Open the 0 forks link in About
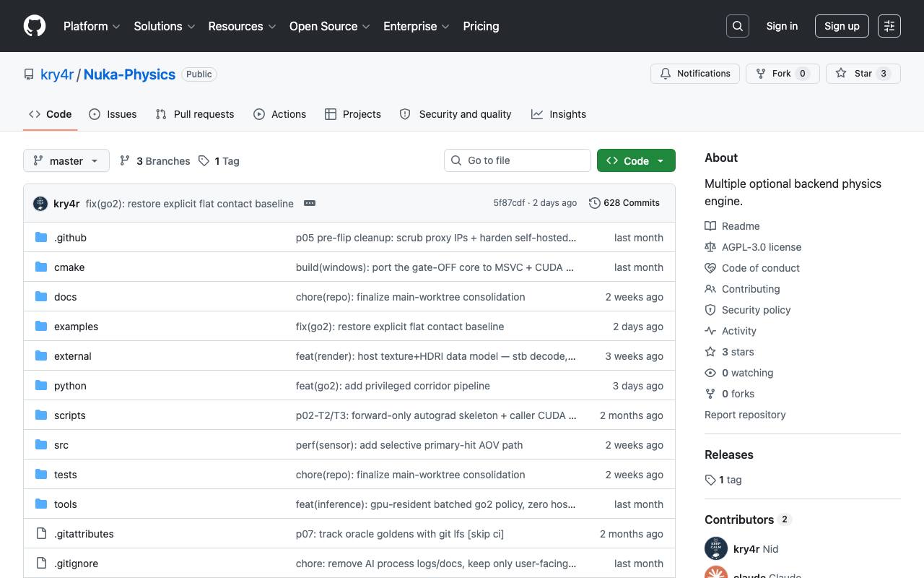Image resolution: width=924 pixels, height=578 pixels. tap(738, 394)
